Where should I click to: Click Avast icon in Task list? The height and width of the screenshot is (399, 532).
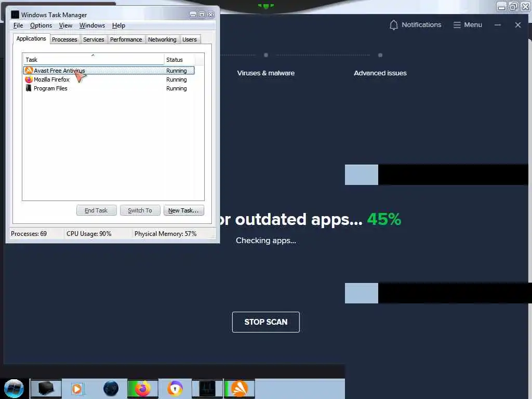click(29, 71)
